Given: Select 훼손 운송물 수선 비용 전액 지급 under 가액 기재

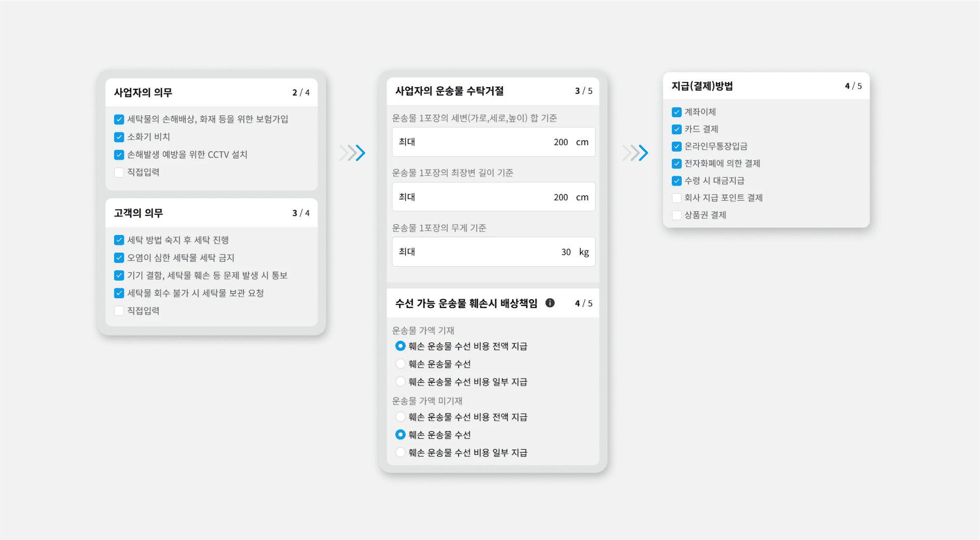Looking at the screenshot, I should click(x=400, y=346).
